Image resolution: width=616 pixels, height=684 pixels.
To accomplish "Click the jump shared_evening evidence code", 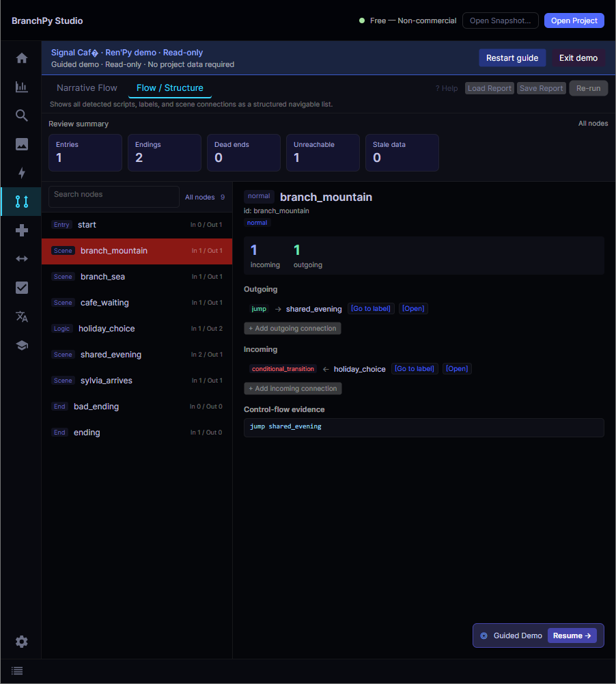I will click(x=285, y=426).
